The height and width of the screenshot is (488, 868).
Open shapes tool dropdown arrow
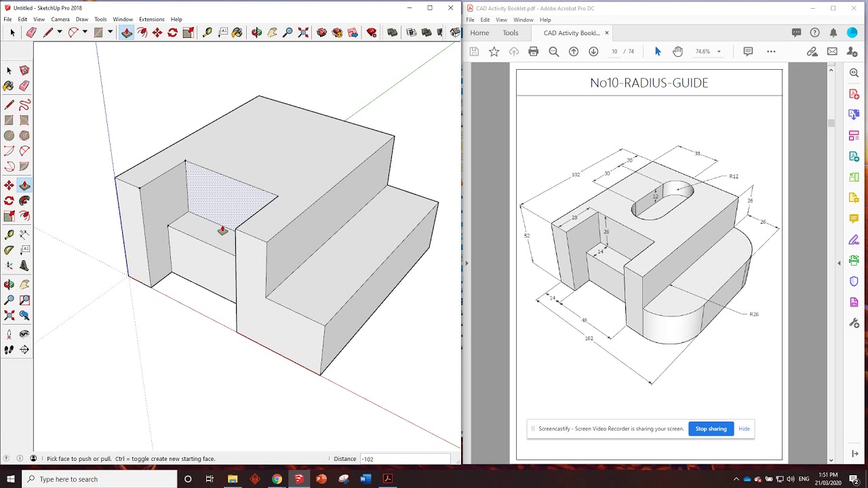pos(110,33)
